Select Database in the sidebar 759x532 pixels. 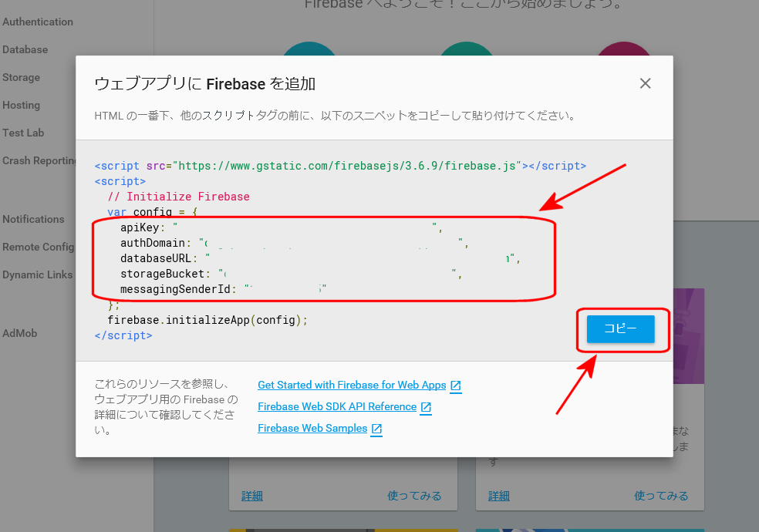coord(25,49)
